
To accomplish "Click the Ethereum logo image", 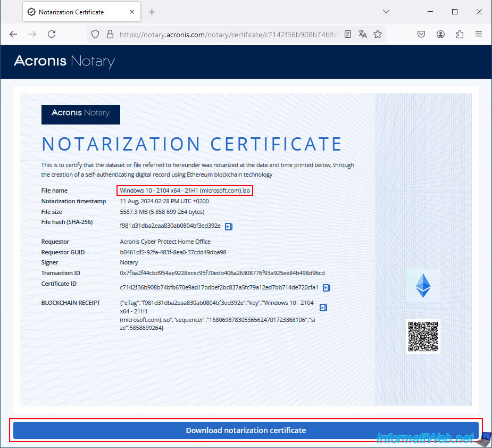I will coord(423,285).
